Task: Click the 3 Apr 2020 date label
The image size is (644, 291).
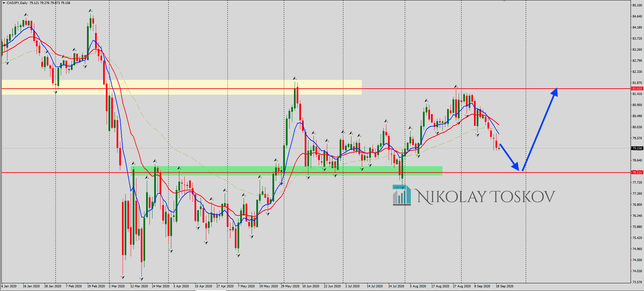Action: click(x=181, y=286)
